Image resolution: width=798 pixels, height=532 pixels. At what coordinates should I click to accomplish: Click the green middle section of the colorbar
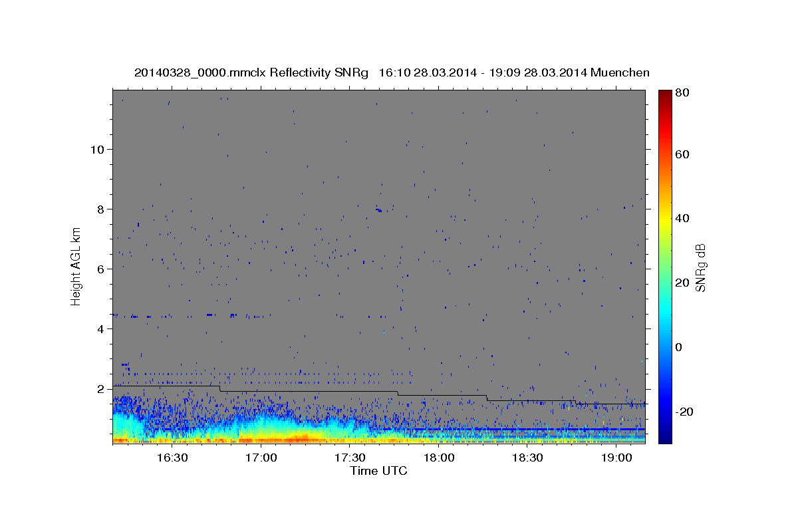[x=665, y=266]
